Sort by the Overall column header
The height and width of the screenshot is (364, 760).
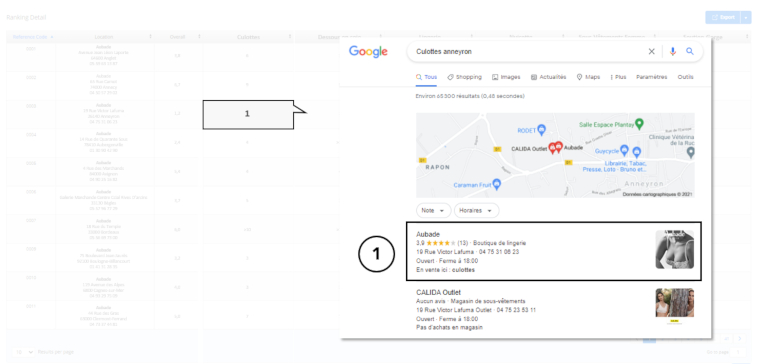pyautogui.click(x=178, y=37)
